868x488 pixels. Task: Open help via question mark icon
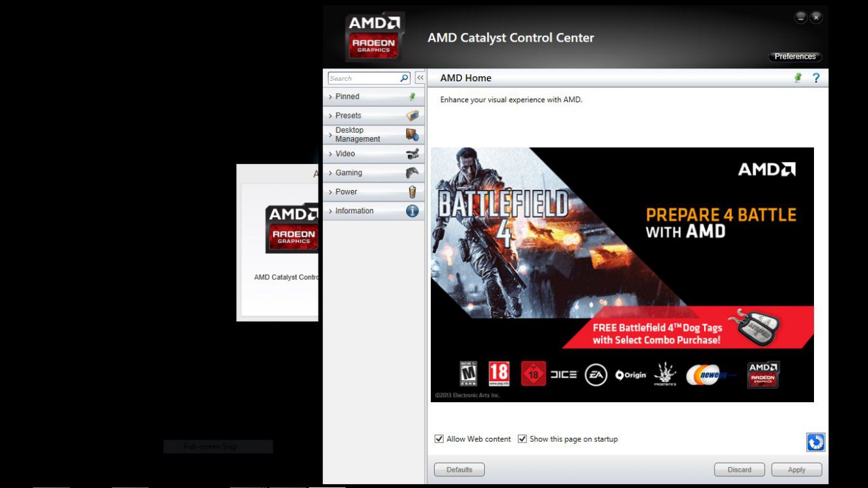tap(816, 78)
